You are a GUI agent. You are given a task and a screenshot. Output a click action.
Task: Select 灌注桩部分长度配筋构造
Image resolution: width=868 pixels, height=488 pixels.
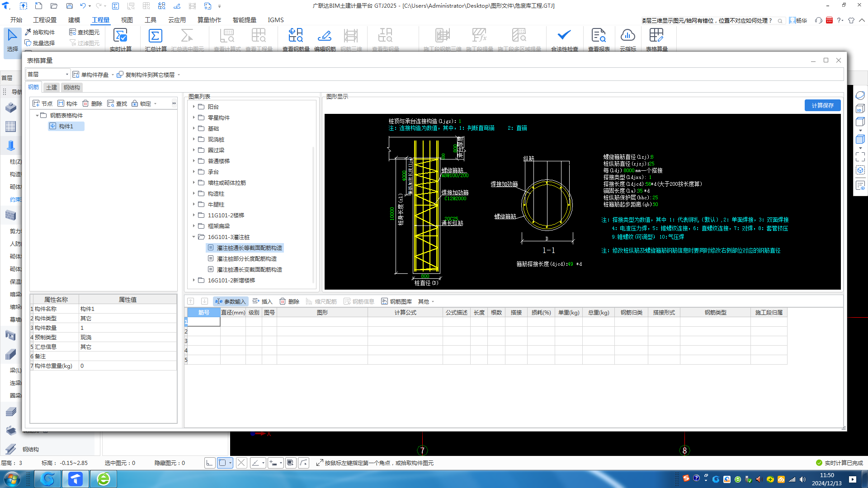pyautogui.click(x=246, y=258)
